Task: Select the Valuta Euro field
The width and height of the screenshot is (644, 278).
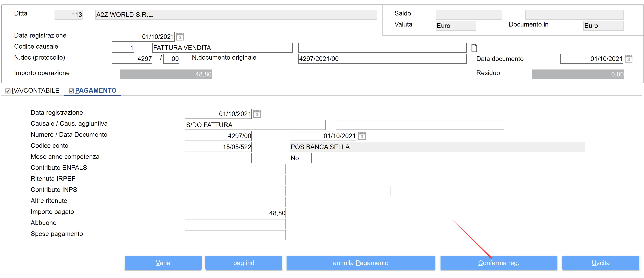Action: pos(455,26)
